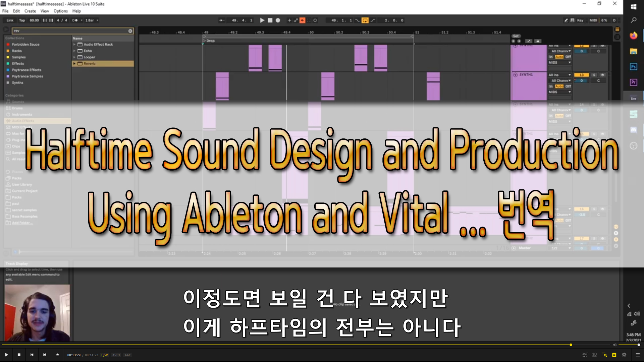
Task: Toggle Key Map Mode switch
Action: point(580,20)
